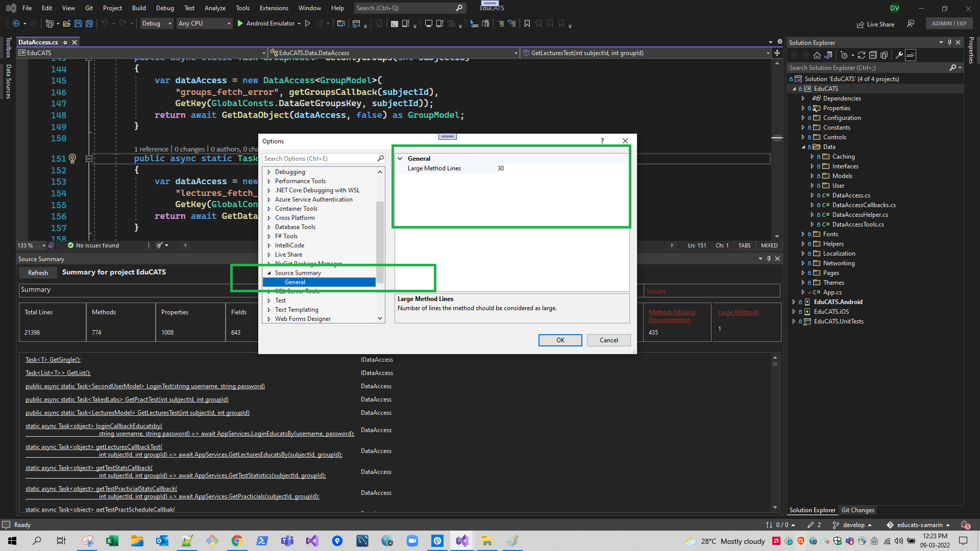Collapse the code region at line 151
The image size is (980, 551).
coord(88,159)
